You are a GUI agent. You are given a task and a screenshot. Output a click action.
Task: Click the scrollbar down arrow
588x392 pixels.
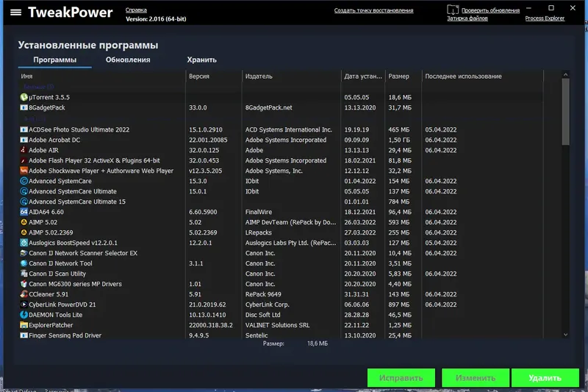pos(565,335)
